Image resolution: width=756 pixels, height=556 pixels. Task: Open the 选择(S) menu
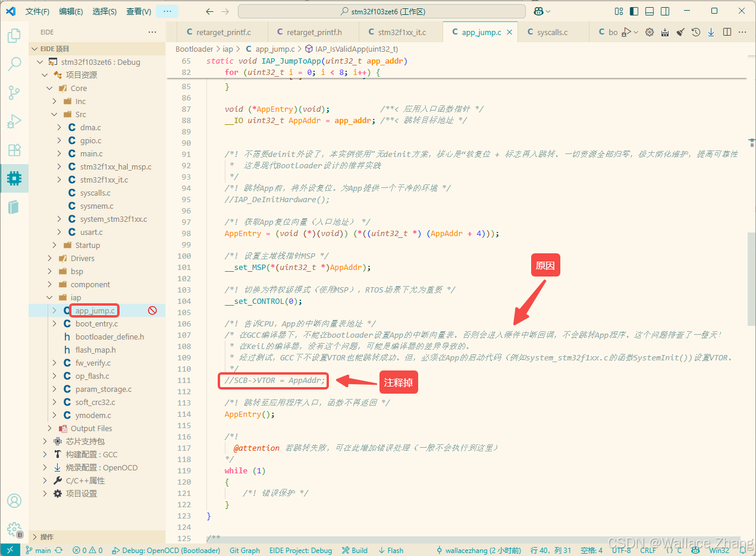pyautogui.click(x=105, y=11)
